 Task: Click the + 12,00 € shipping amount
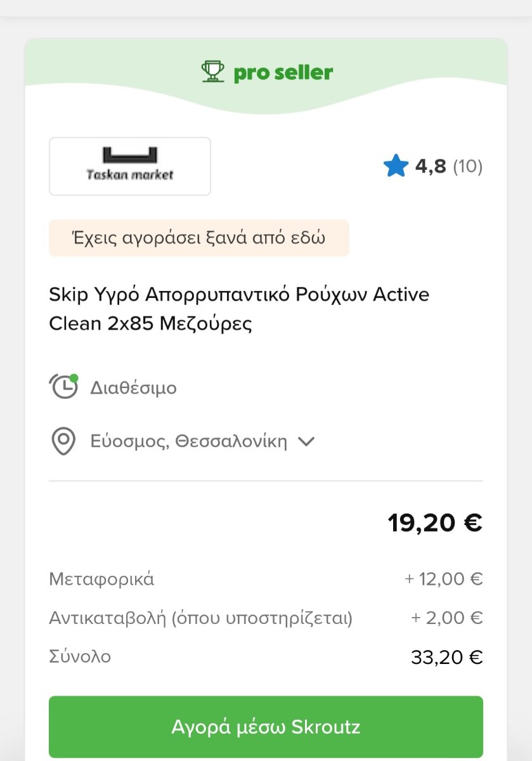coord(444,579)
